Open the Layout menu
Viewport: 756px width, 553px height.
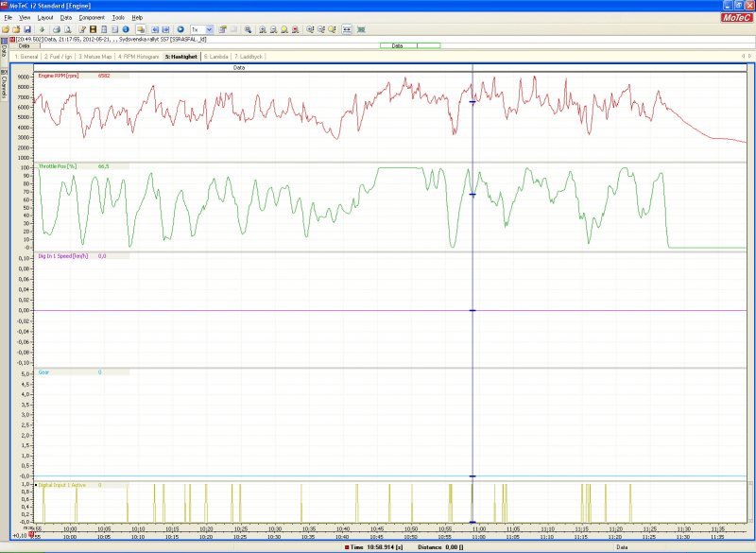pos(45,17)
